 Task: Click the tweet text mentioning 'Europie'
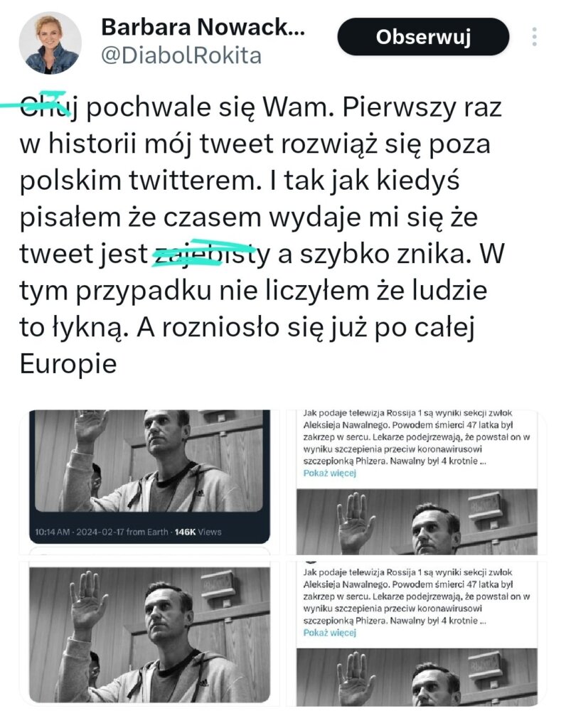(68, 363)
